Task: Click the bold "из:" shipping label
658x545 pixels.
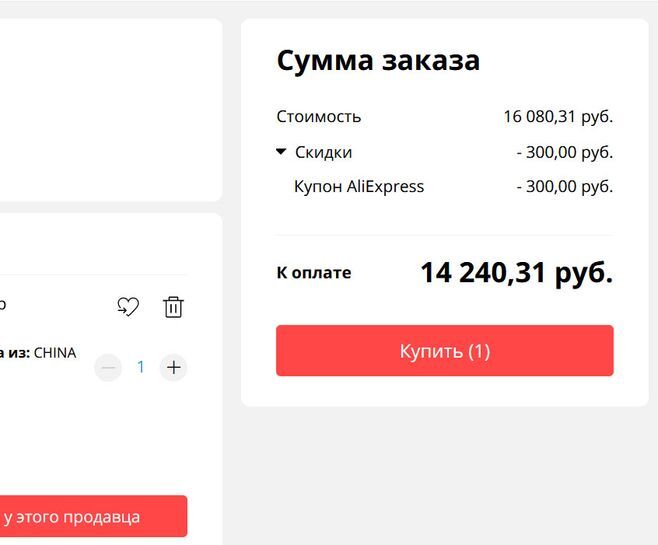Action: (19, 352)
